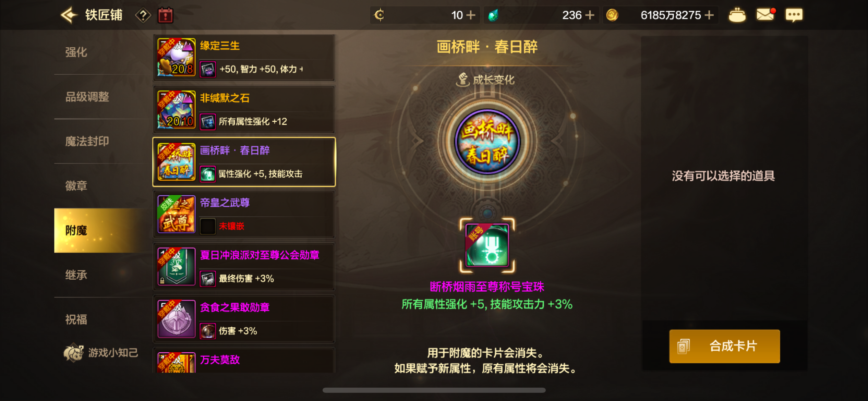Select the 帝皇之武尊 unsocketed item
This screenshot has width=868, height=401.
244,215
